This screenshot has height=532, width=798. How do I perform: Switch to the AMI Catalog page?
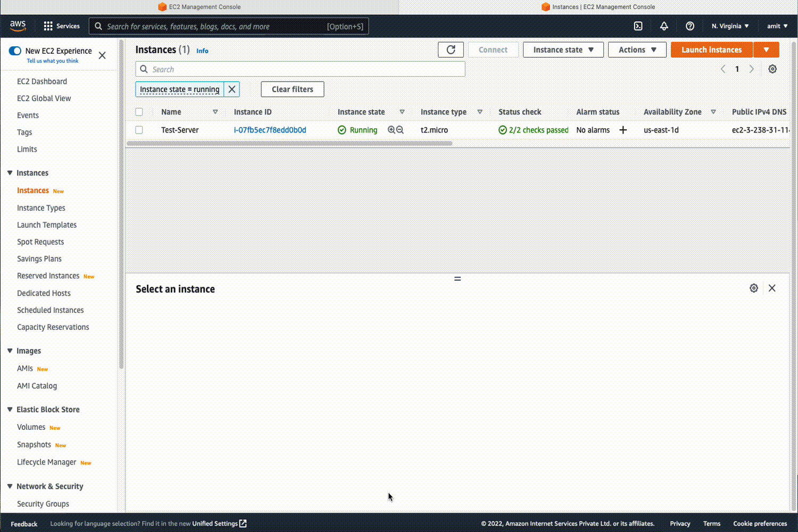(x=37, y=386)
